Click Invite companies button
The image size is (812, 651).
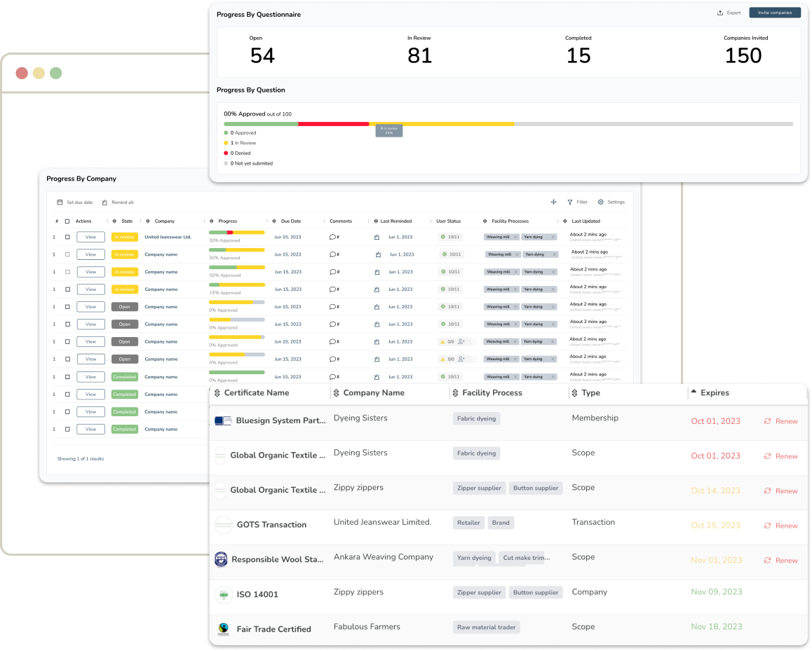[x=775, y=13]
